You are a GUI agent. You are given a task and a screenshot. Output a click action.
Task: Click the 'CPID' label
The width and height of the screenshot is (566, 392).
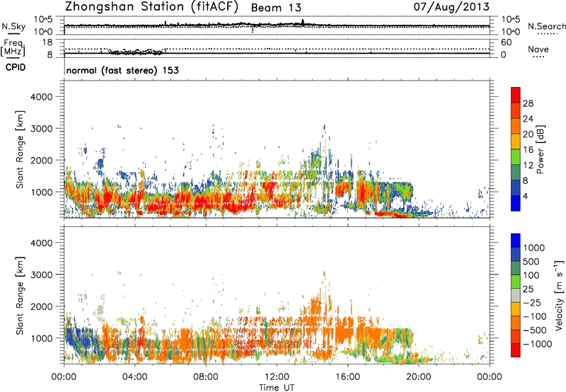(16, 67)
